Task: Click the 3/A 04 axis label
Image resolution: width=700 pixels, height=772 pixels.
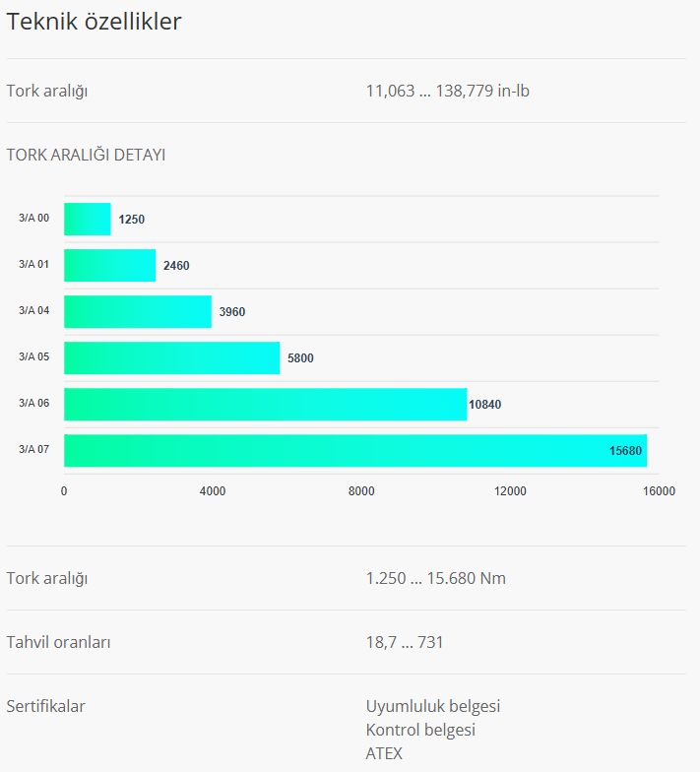Action: pyautogui.click(x=33, y=310)
